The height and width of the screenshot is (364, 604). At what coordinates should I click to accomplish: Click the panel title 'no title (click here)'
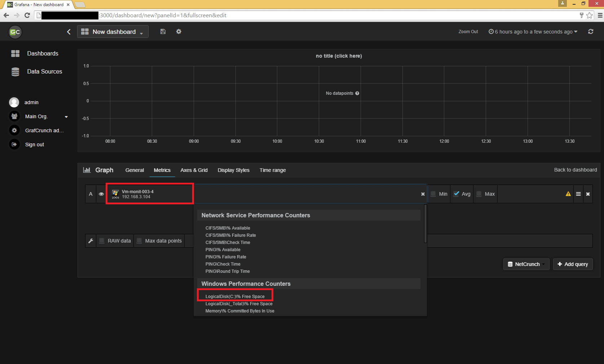tap(339, 56)
